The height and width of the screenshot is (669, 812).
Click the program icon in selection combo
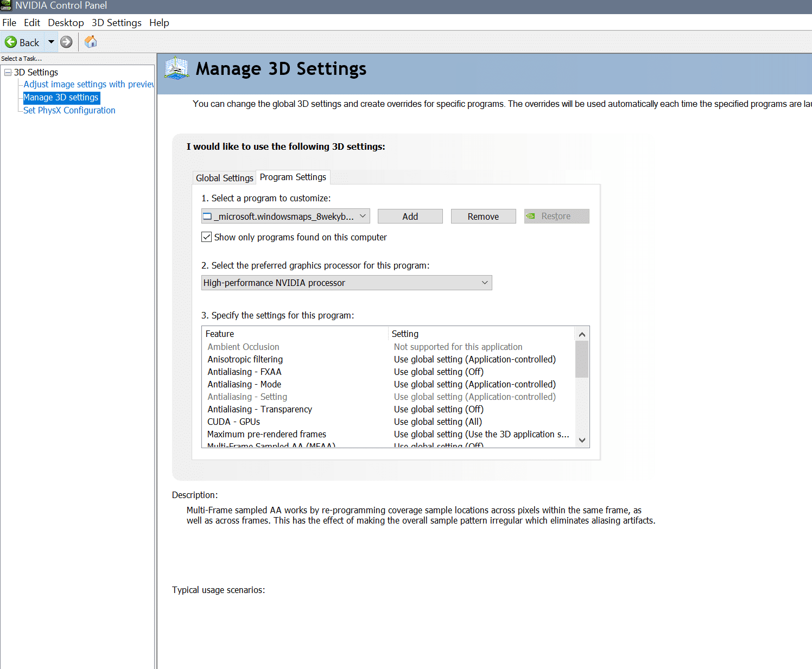click(207, 216)
